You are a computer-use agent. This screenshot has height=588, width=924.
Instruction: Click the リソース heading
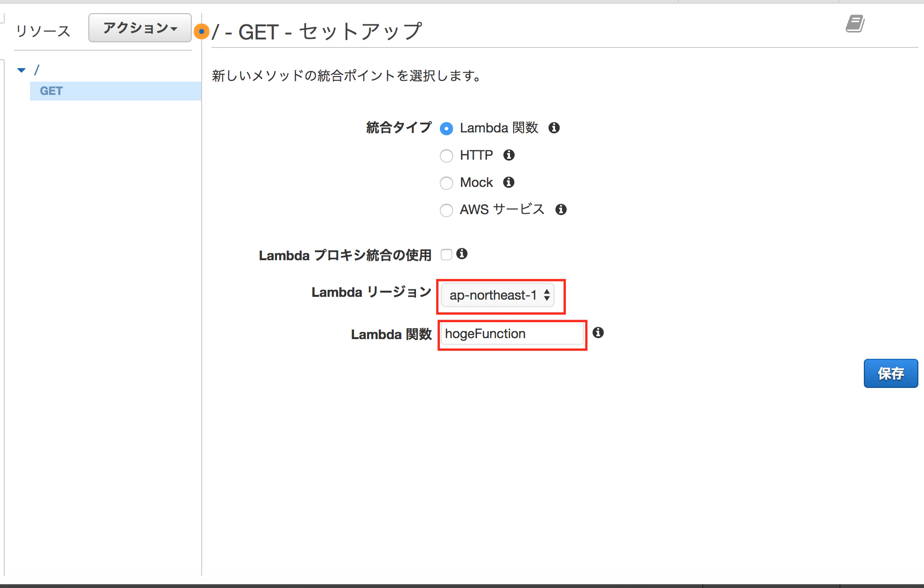click(43, 31)
